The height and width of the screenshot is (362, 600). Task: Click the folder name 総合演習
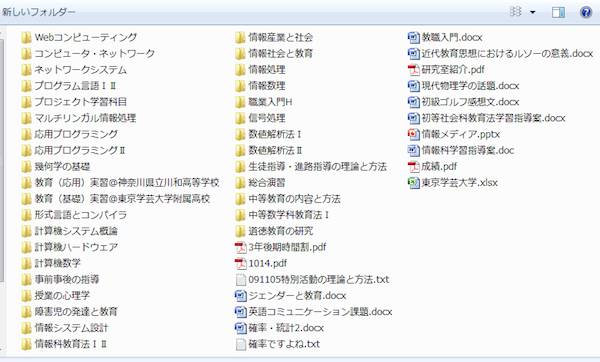pyautogui.click(x=267, y=183)
